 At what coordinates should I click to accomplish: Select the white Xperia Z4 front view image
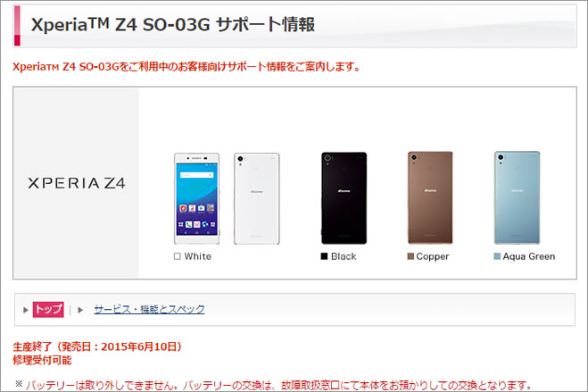(197, 198)
